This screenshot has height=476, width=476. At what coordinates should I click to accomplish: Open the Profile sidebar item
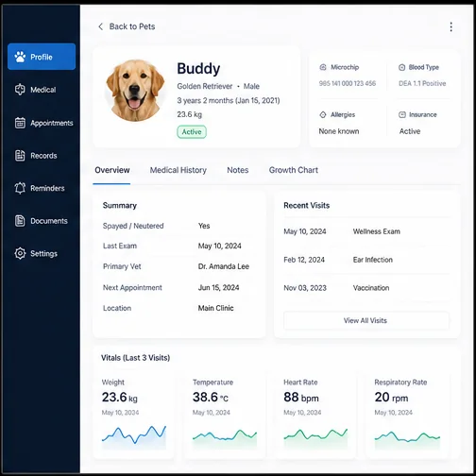pos(42,57)
